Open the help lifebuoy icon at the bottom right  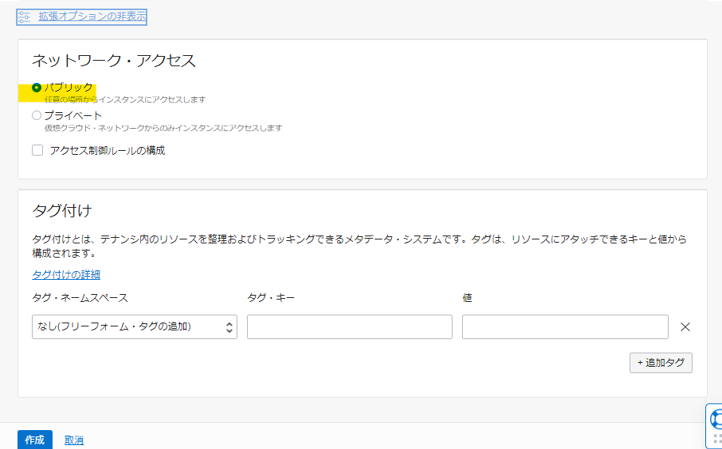coord(715,420)
